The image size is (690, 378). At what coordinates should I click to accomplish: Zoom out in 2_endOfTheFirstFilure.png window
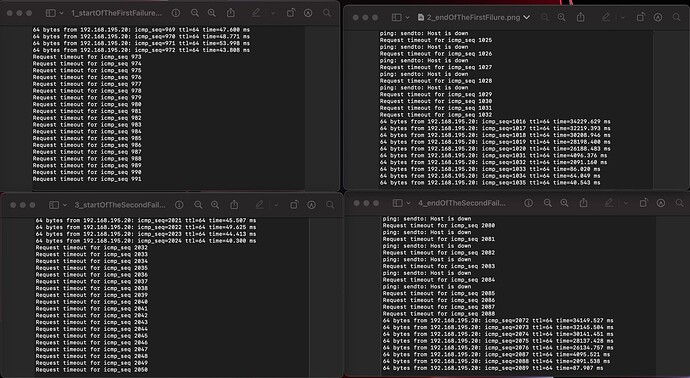click(x=545, y=17)
